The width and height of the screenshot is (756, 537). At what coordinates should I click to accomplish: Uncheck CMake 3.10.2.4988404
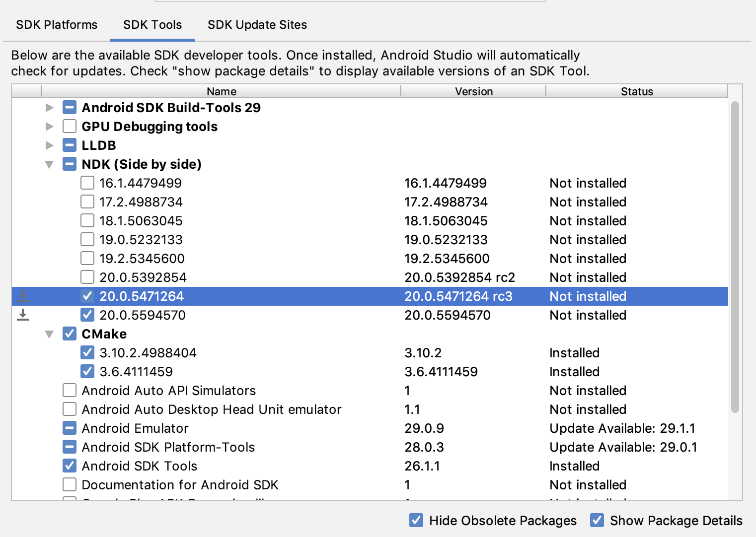coord(87,352)
